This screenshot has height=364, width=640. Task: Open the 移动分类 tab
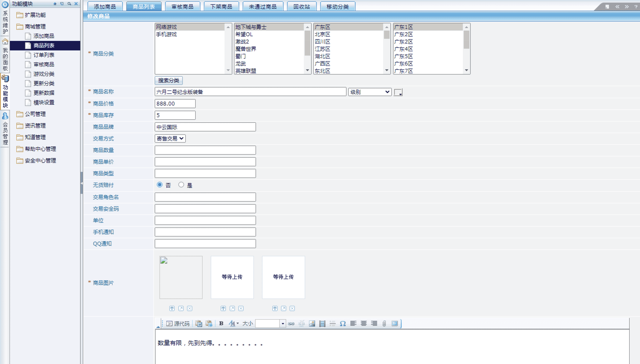(338, 6)
